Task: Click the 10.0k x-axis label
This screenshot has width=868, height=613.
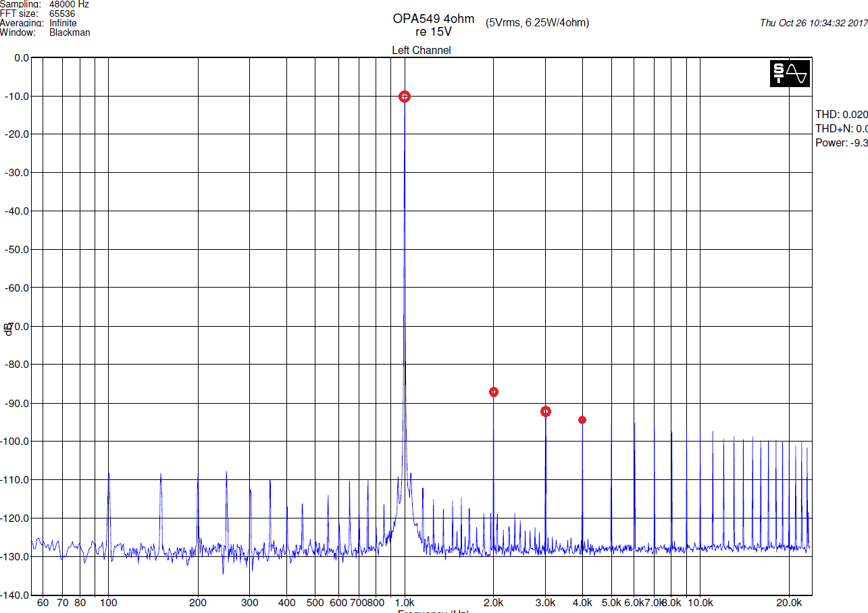Action: point(700,603)
